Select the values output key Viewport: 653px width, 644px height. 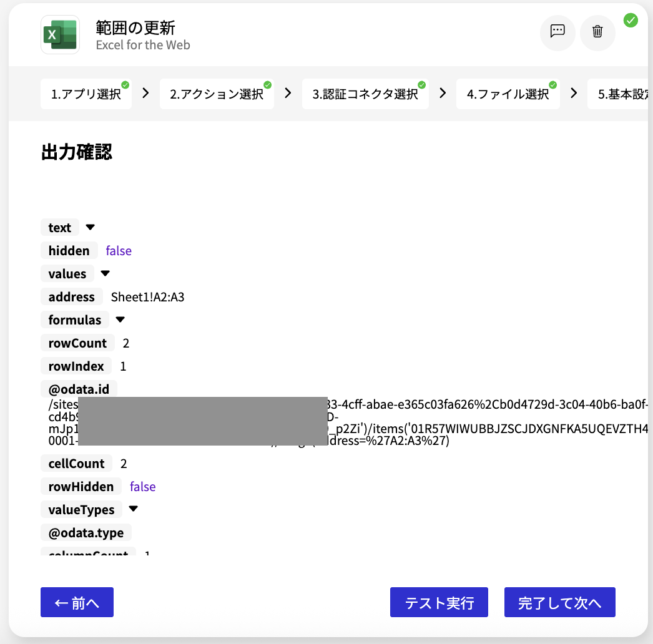point(67,273)
